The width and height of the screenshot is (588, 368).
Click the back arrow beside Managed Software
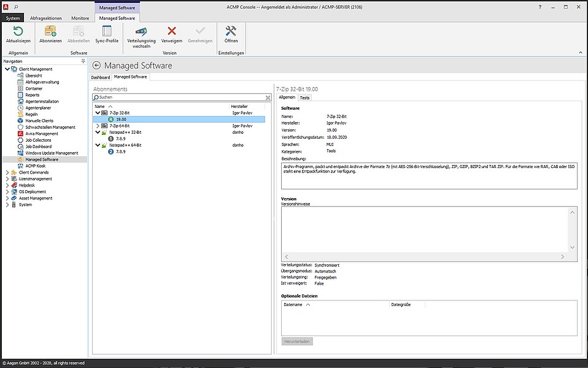96,66
